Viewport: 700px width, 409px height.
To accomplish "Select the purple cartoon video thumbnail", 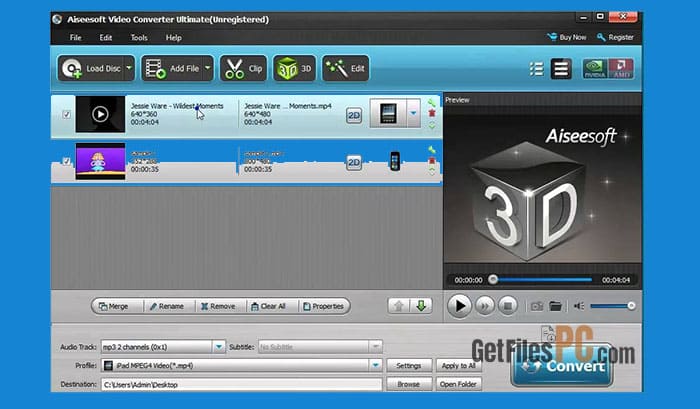I will (100, 161).
